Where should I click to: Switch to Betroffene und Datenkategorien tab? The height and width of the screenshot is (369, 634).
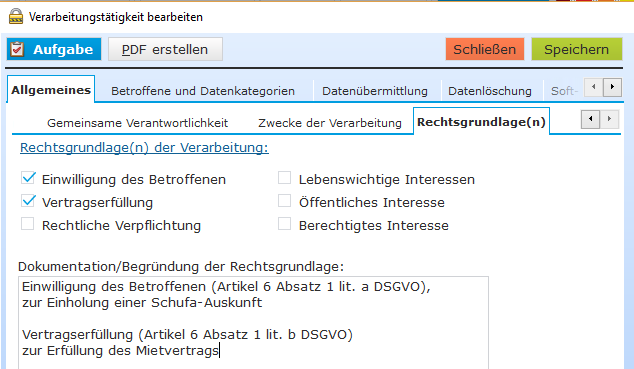(x=203, y=91)
